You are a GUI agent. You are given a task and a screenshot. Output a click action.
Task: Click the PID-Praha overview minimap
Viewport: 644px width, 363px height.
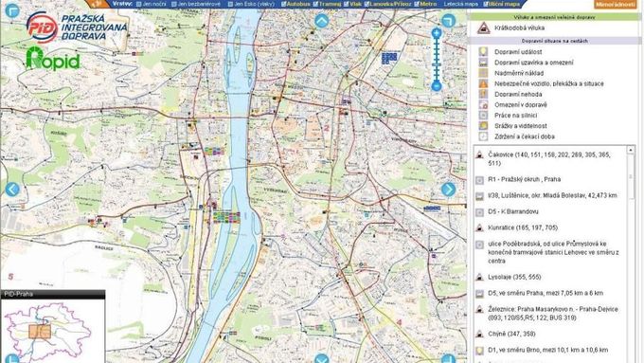[53, 330]
